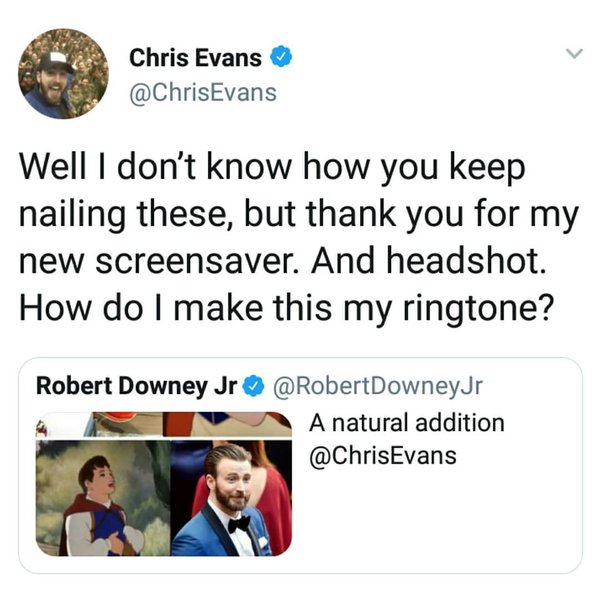Open the gray @ChrisEvans handle under name
The height and width of the screenshot is (600, 600).
(203, 93)
